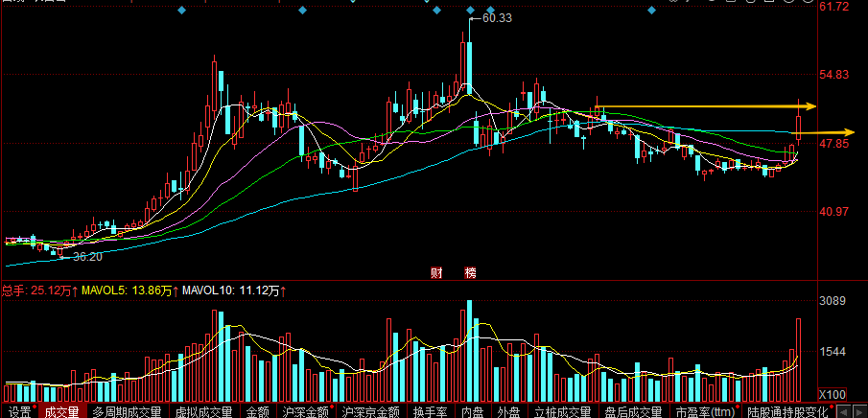This screenshot has height=418, width=868.
Task: Open the 陆股通持股变化 tab
Action: [787, 412]
